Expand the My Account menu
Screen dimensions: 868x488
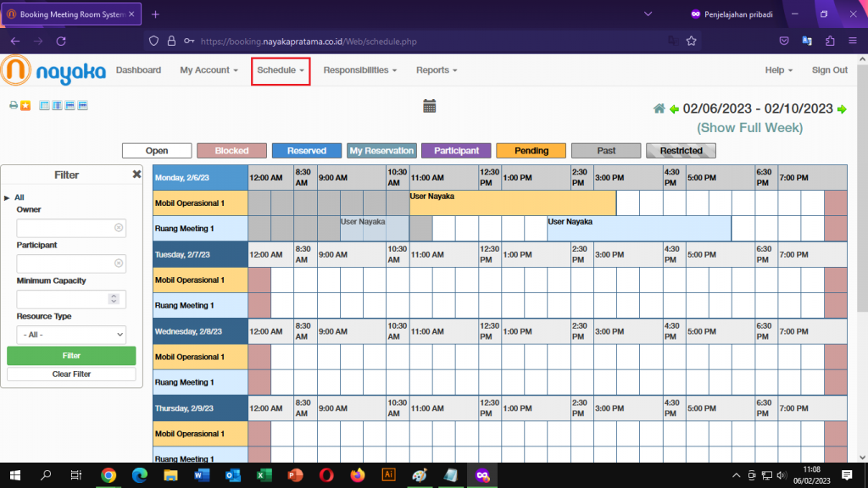point(209,70)
